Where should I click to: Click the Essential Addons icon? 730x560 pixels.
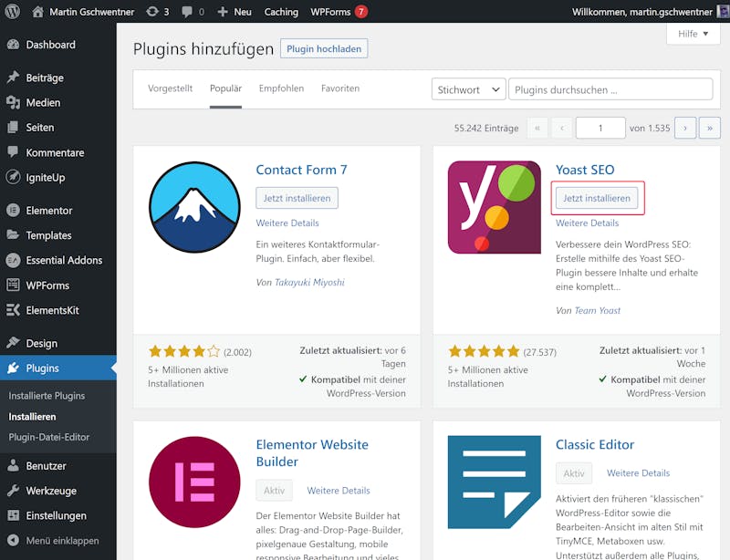pyautogui.click(x=13, y=260)
